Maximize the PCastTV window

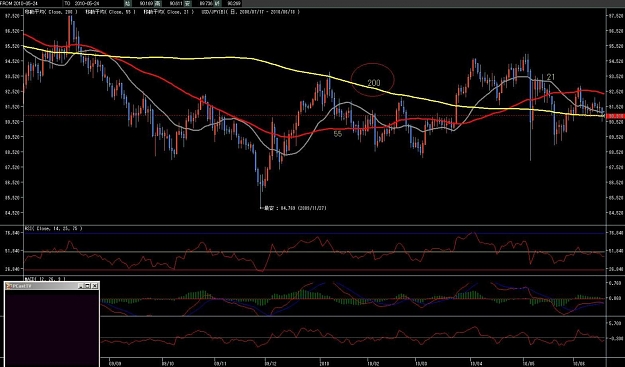(87, 286)
